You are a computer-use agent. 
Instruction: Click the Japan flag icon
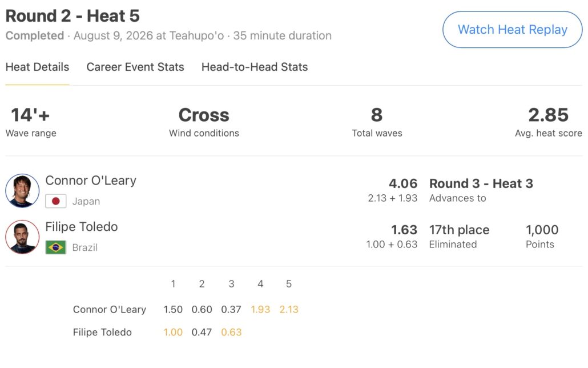pos(55,201)
